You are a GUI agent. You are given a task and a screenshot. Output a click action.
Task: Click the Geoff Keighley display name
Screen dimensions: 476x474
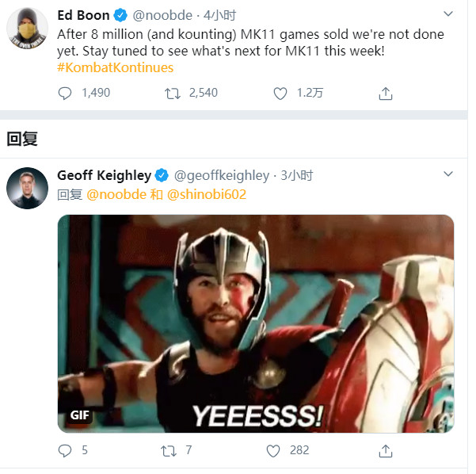(x=104, y=174)
